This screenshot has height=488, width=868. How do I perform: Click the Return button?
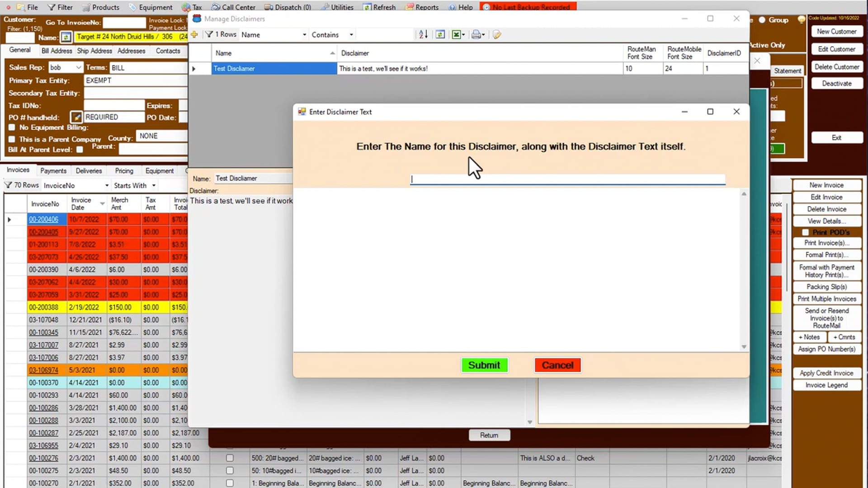tap(489, 435)
